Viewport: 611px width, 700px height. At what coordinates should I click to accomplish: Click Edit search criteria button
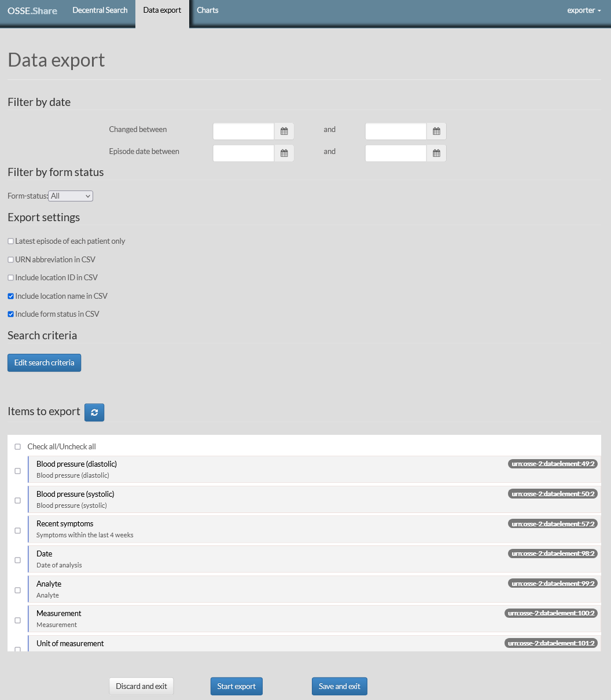pyautogui.click(x=44, y=362)
